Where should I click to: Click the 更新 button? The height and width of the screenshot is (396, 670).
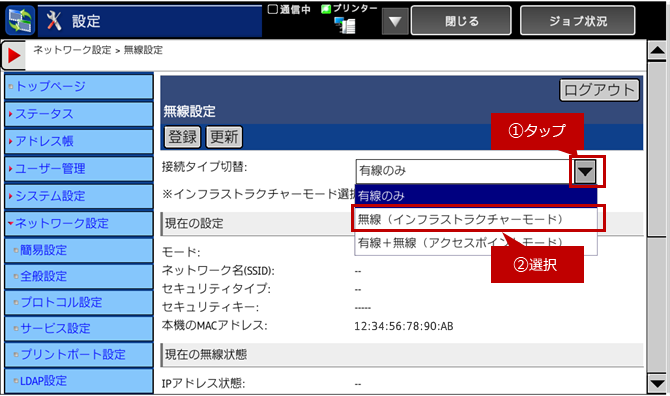point(224,137)
